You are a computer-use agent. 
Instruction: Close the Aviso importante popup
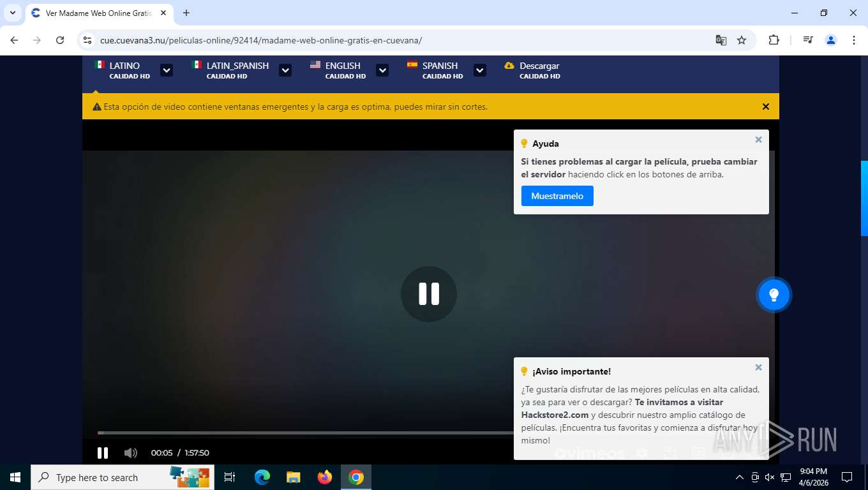click(758, 367)
